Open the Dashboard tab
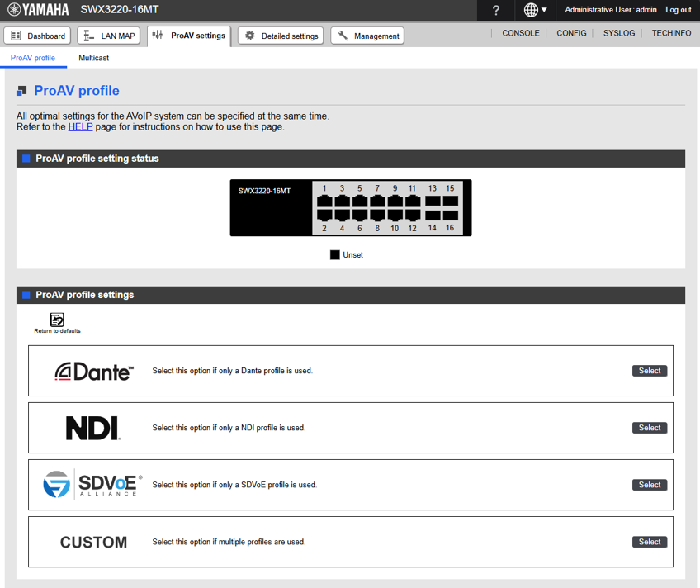700x588 pixels. (37, 36)
